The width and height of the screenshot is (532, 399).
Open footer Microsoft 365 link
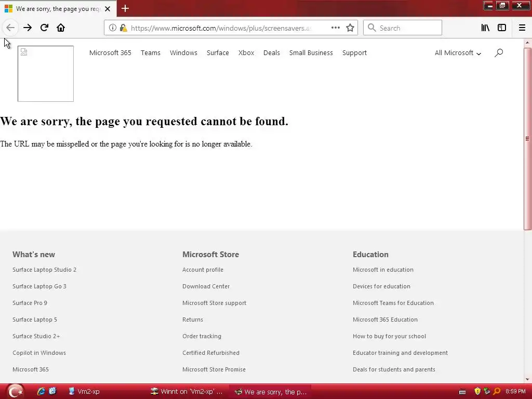31,369
